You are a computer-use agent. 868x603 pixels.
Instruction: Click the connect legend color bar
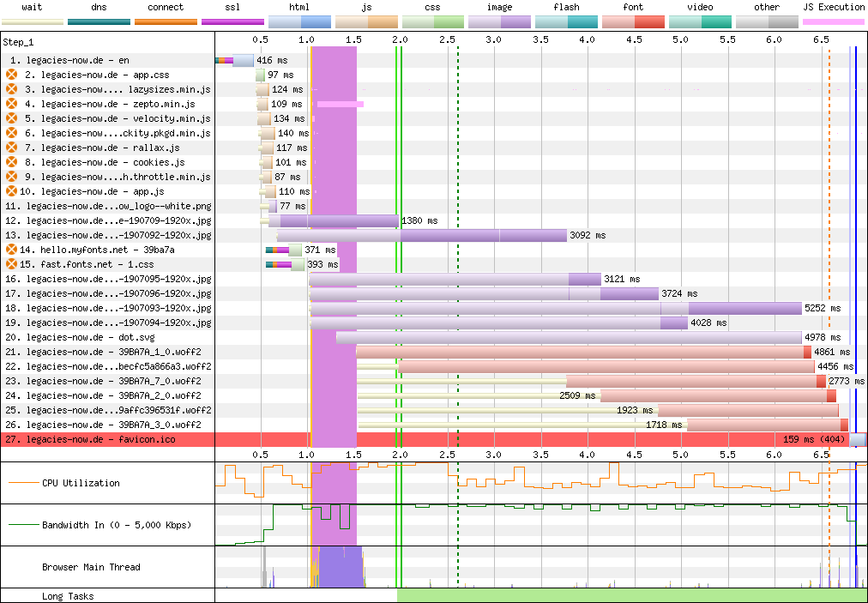pyautogui.click(x=166, y=22)
